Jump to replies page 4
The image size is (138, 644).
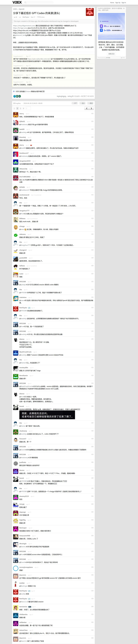point(23,109)
